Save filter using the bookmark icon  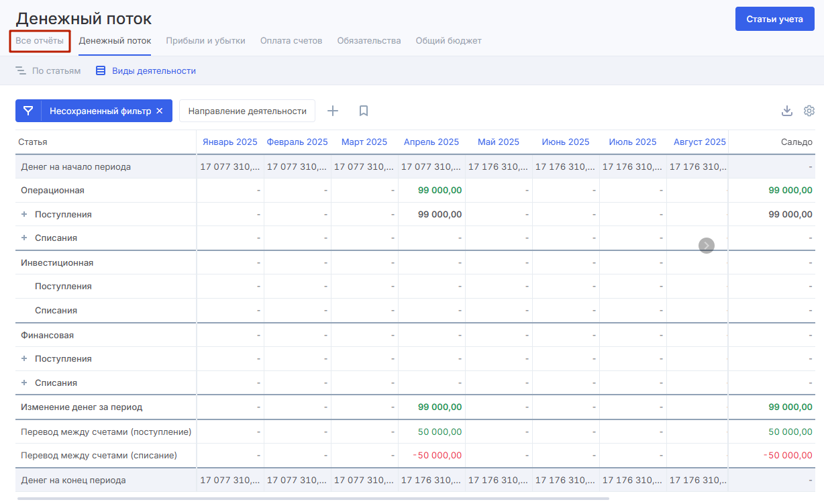click(x=364, y=111)
